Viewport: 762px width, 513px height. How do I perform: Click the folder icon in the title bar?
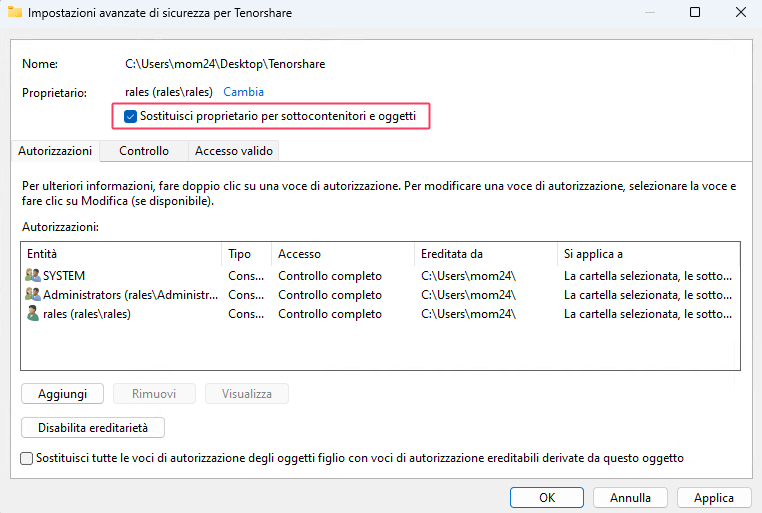(x=14, y=13)
